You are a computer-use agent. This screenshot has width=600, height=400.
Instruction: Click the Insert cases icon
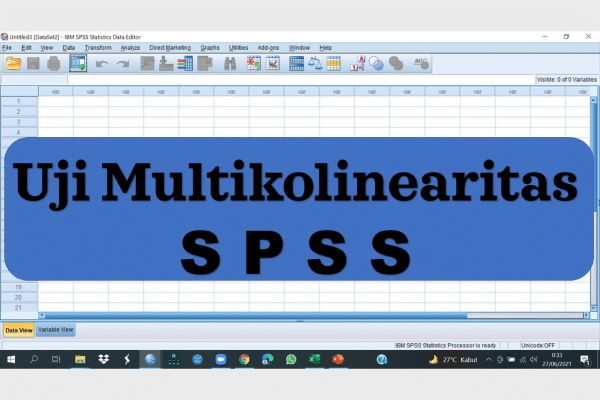(254, 64)
